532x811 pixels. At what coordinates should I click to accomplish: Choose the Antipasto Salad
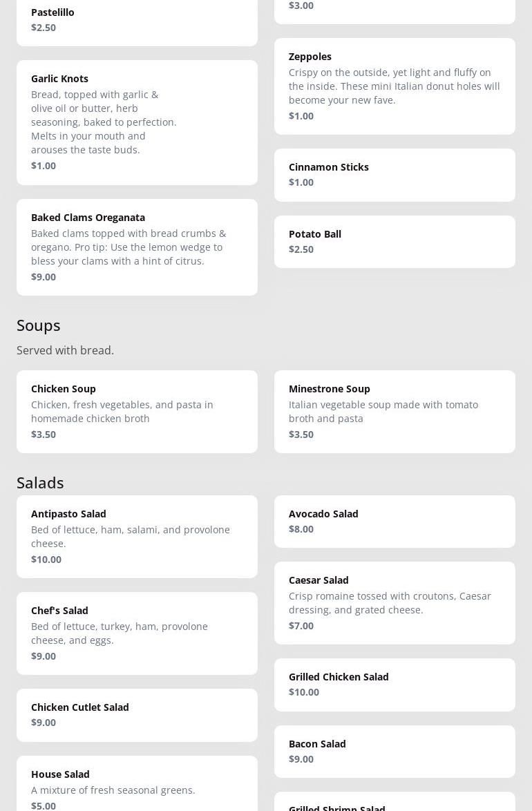click(137, 537)
